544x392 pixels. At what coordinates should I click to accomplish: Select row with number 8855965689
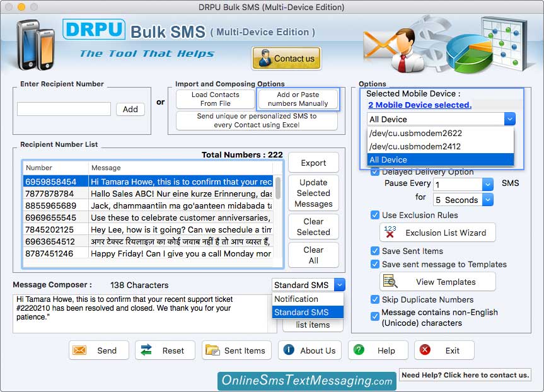click(148, 205)
